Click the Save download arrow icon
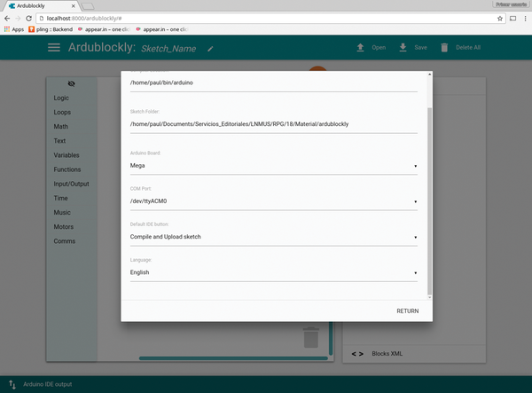The width and height of the screenshot is (532, 393). (403, 48)
